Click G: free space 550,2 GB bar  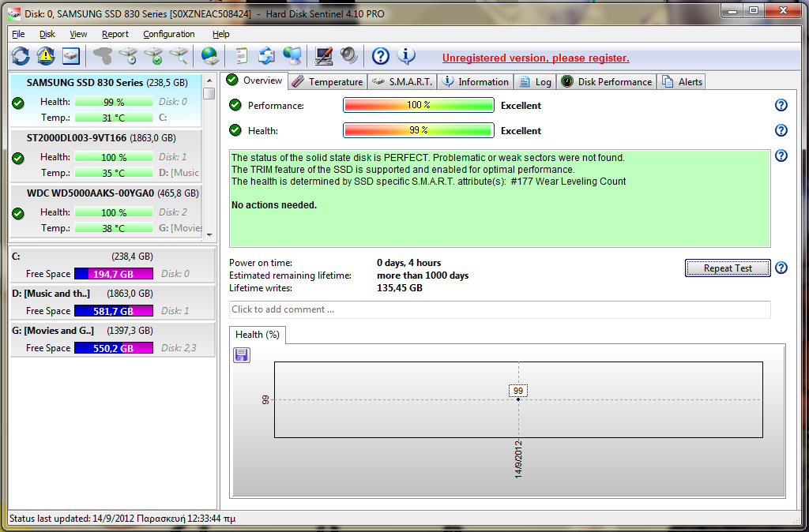click(x=114, y=348)
